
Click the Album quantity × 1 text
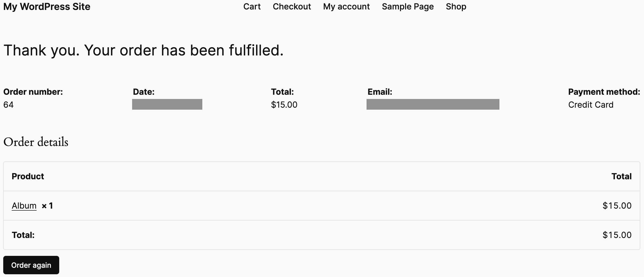click(47, 206)
